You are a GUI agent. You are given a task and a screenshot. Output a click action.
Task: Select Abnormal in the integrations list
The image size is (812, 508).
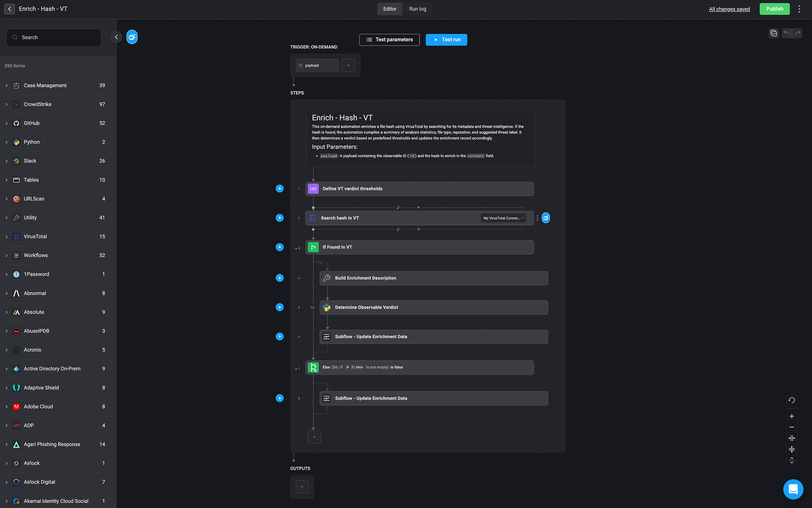[58, 293]
